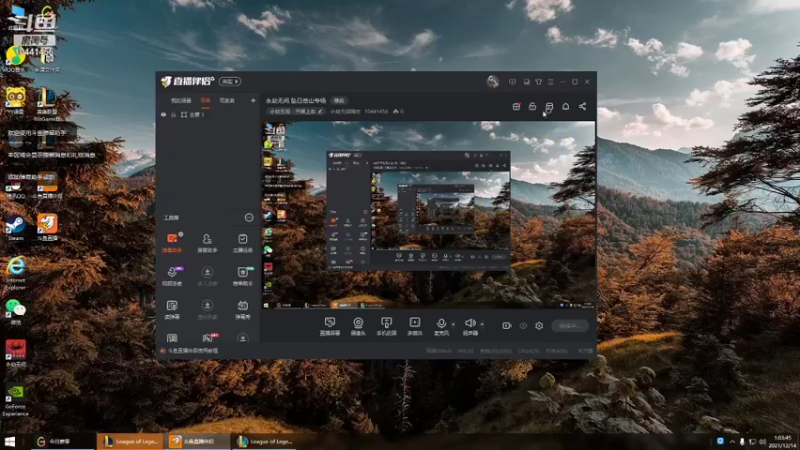Open the notification bell icon
800x450 pixels.
(x=565, y=106)
